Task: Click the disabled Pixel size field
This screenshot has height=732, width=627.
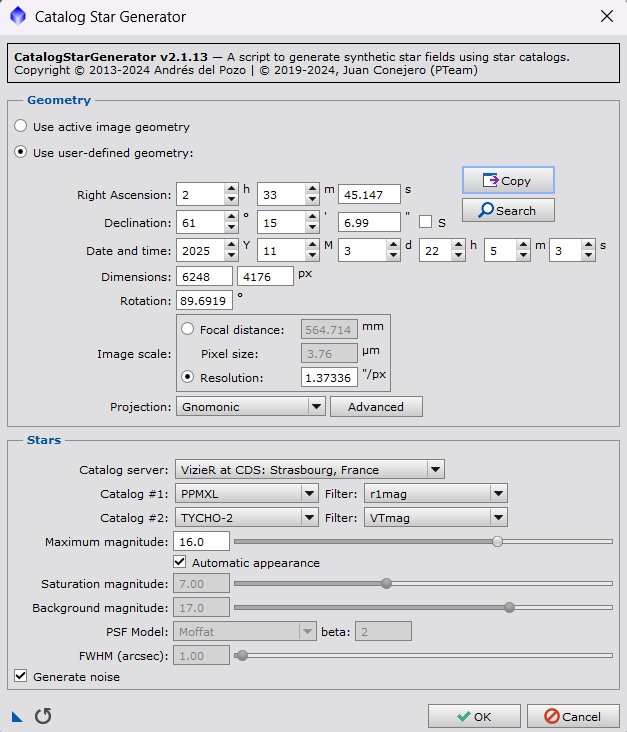Action: (329, 353)
